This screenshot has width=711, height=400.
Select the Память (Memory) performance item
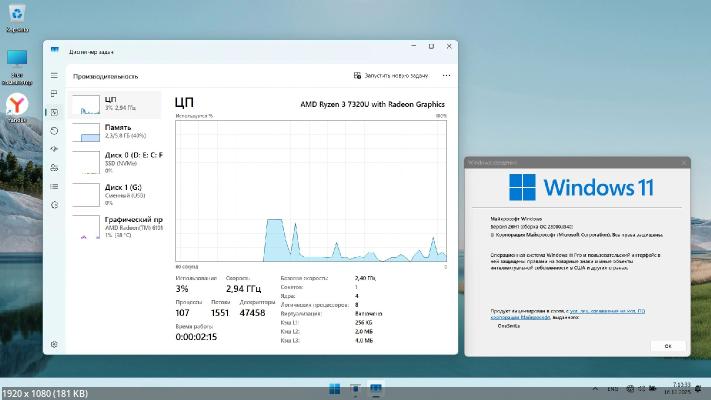click(117, 132)
